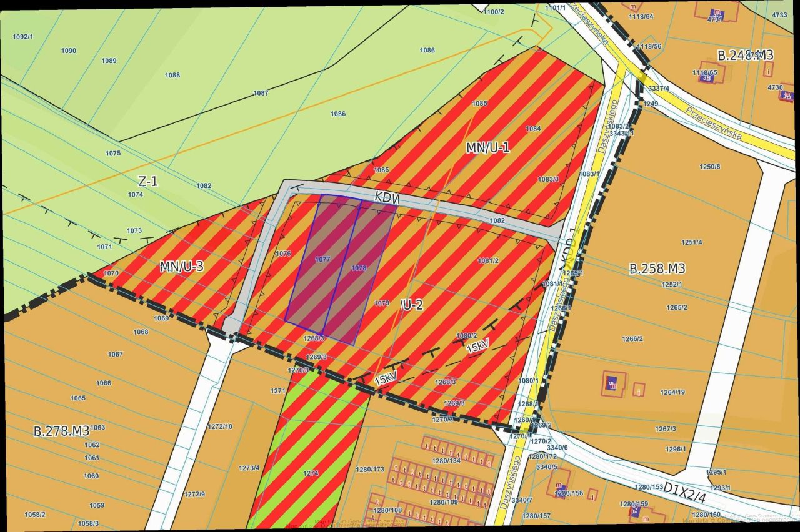Click parcel 1264/19

(672, 392)
